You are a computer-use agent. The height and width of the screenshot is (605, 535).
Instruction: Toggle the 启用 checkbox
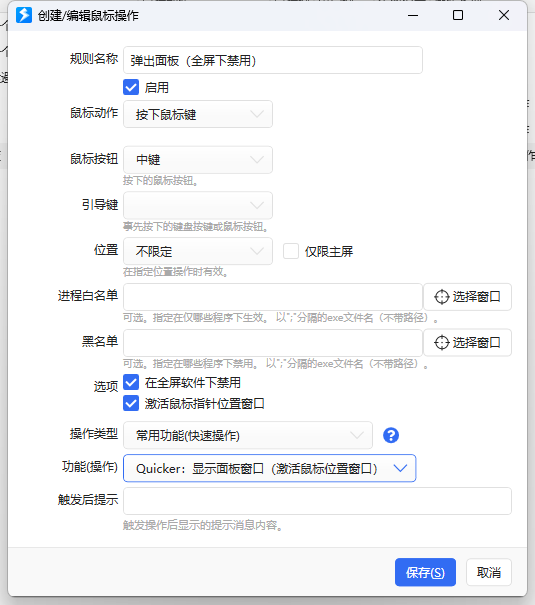(131, 88)
